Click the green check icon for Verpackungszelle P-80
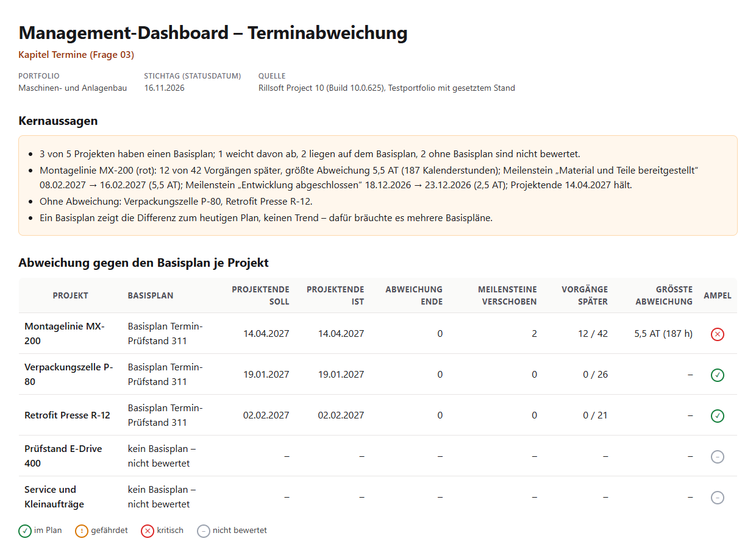 [x=718, y=375]
